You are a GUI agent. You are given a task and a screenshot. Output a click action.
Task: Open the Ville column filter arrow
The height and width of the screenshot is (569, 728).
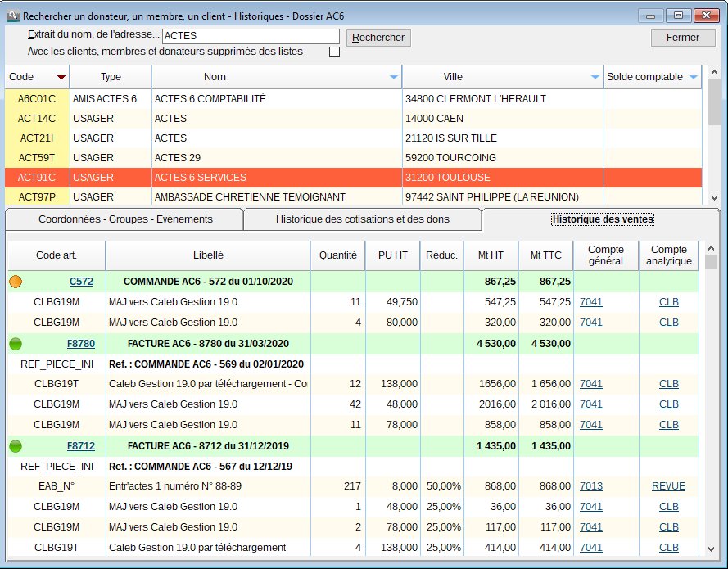click(595, 77)
